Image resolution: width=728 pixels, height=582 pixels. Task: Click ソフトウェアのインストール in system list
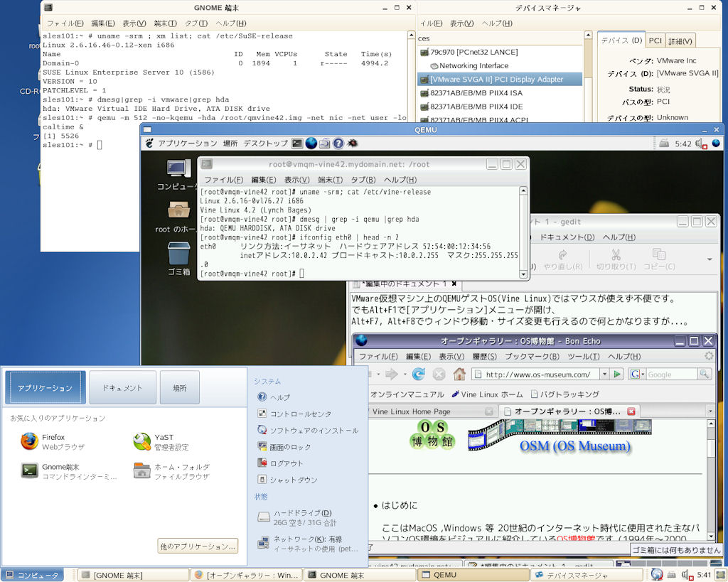[308, 430]
